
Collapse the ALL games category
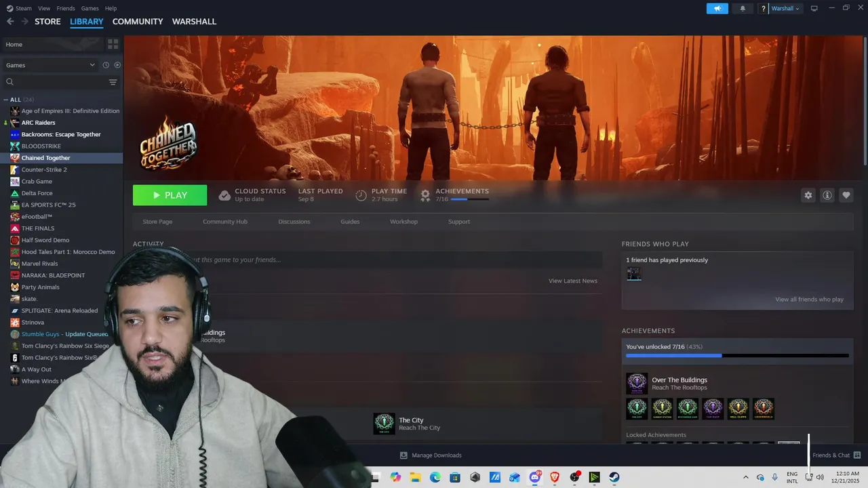pos(6,100)
